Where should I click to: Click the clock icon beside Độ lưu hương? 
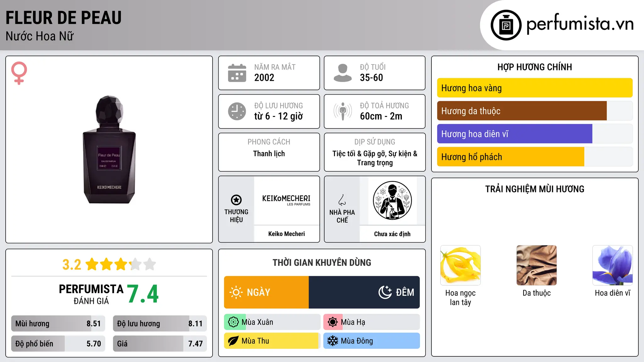tap(237, 111)
